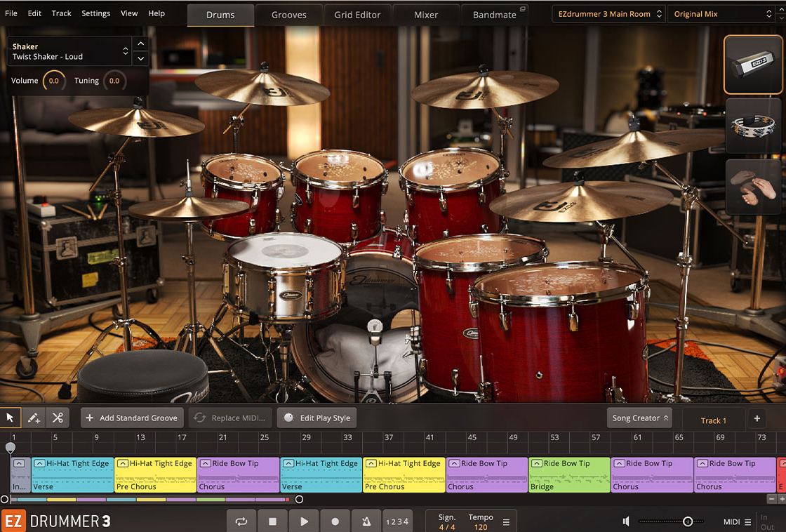Expand the first Chorus block's menu arrow
The image size is (786, 532).
[205, 463]
